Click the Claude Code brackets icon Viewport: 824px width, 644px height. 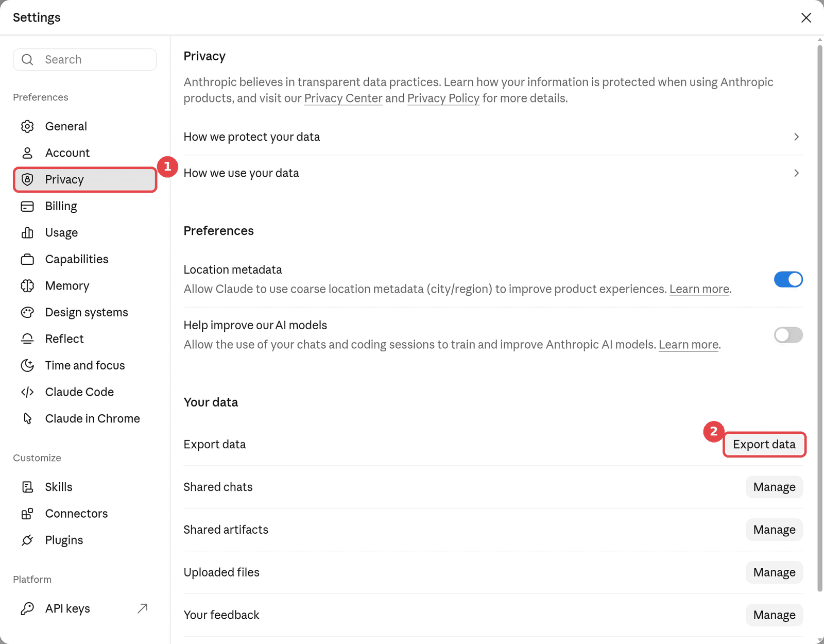[x=27, y=392]
